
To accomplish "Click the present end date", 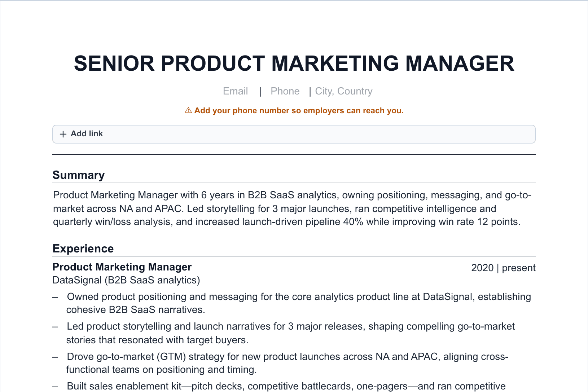I will pyautogui.click(x=519, y=268).
